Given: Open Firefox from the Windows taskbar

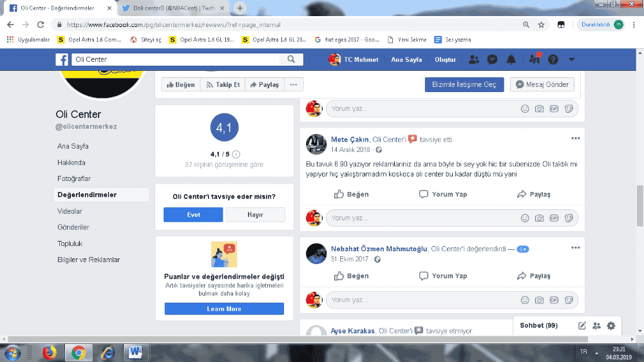Looking at the screenshot, I should 50,352.
